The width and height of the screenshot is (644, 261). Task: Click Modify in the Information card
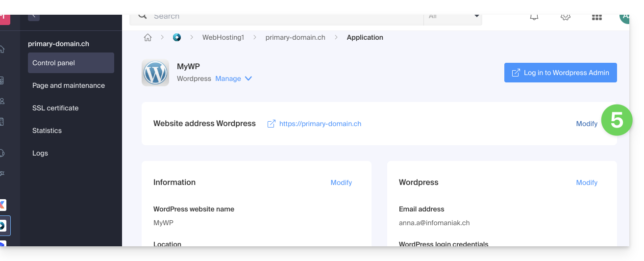(x=341, y=183)
